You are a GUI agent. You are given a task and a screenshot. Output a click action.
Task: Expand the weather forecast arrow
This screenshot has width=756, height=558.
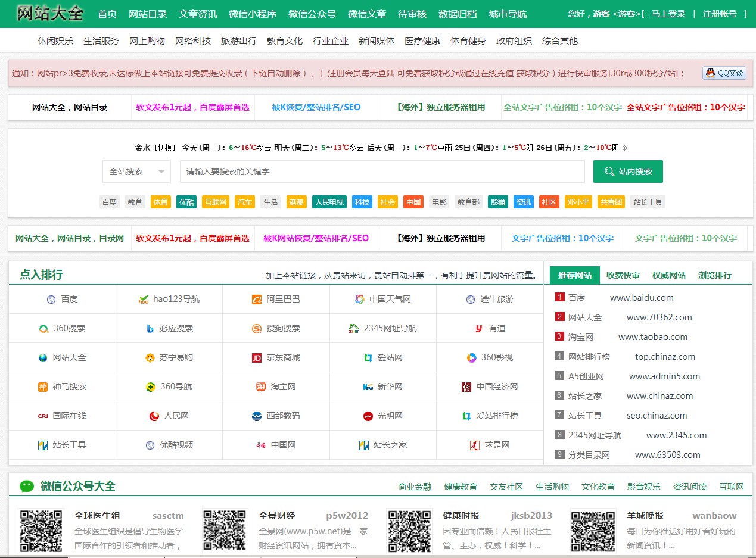point(624,148)
